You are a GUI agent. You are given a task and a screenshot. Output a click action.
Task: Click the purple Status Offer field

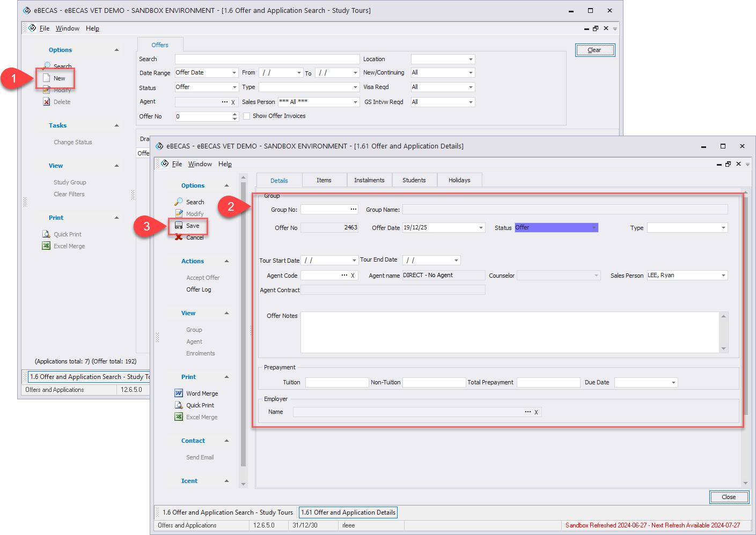[x=555, y=228]
